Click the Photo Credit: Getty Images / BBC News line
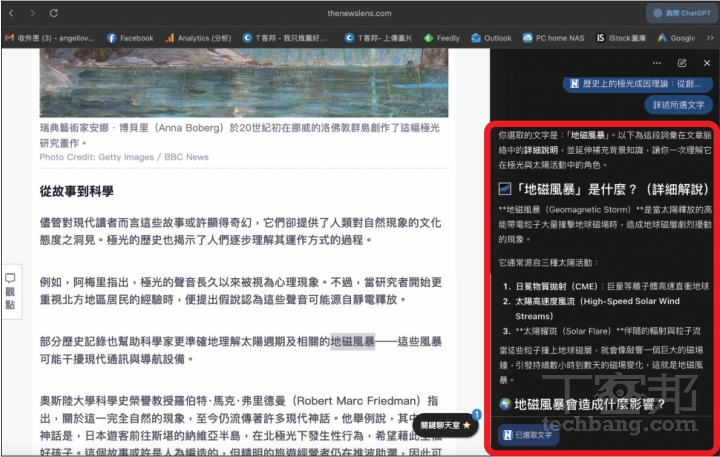 point(124,157)
